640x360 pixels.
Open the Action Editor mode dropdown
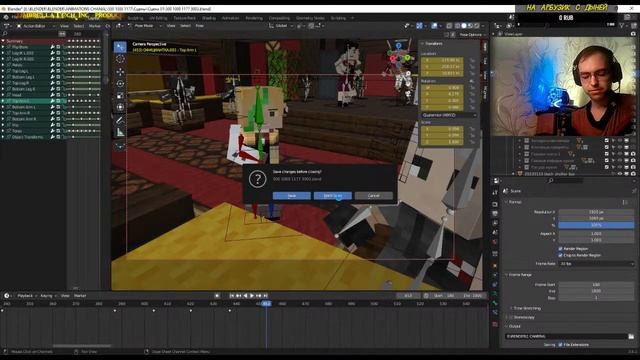(x=36, y=26)
